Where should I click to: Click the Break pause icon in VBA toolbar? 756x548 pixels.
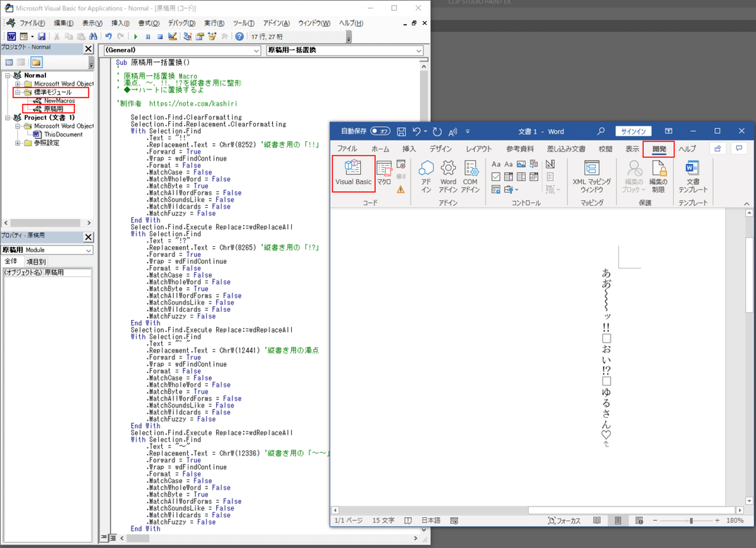[x=148, y=37]
